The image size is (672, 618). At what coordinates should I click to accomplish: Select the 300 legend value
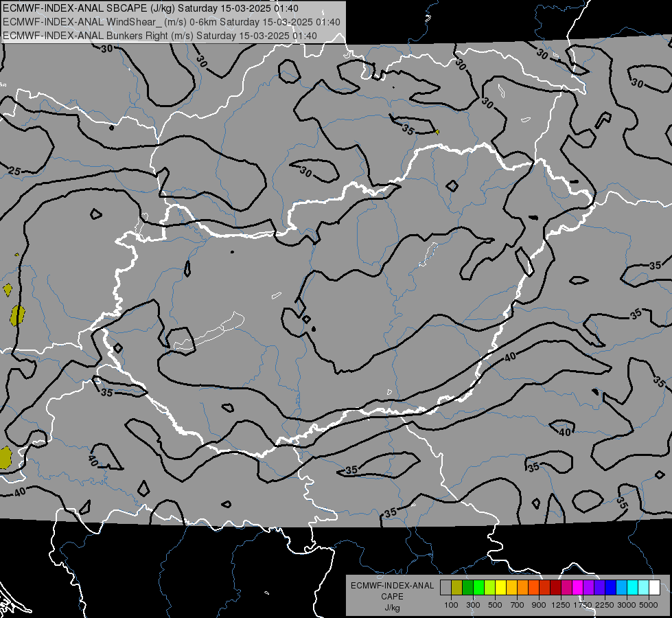(473, 605)
